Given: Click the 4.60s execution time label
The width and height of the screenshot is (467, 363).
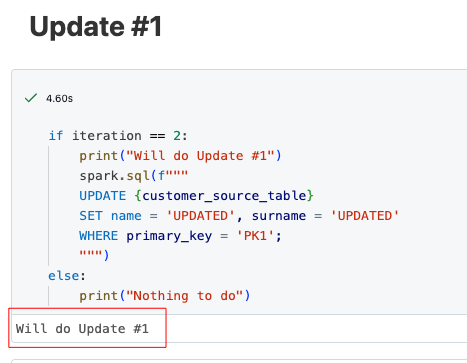Looking at the screenshot, I should pyautogui.click(x=59, y=99).
